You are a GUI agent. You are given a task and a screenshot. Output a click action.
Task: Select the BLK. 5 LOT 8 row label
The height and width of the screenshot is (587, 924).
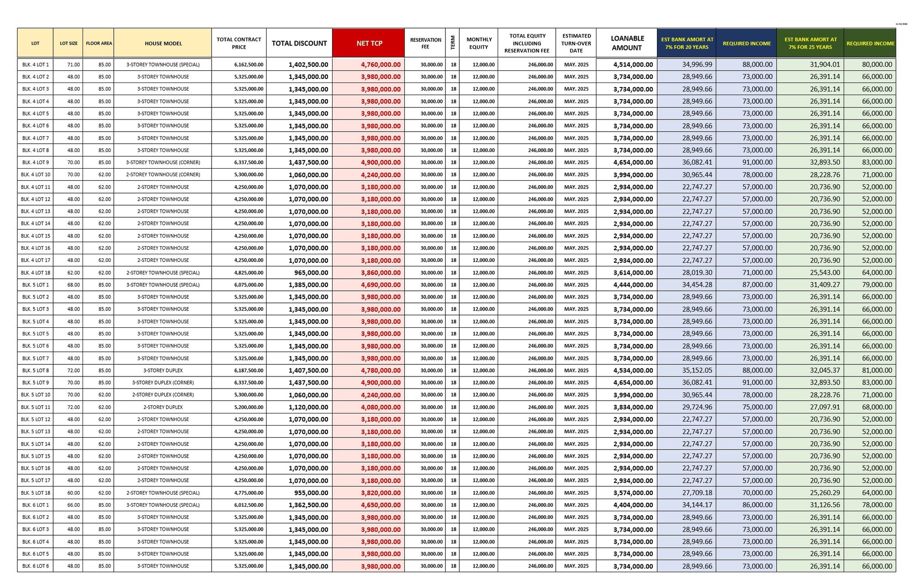point(35,371)
